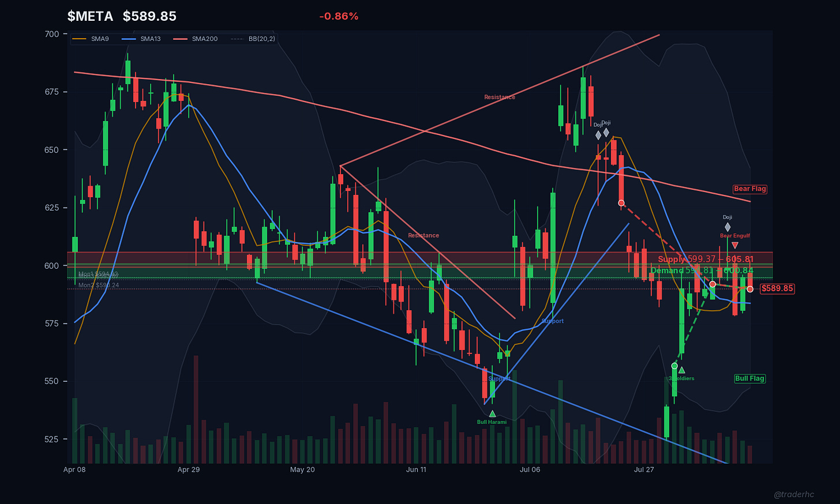Image resolution: width=840 pixels, height=504 pixels.
Task: Click the Bull Harami green triangle marker
Action: [x=492, y=413]
